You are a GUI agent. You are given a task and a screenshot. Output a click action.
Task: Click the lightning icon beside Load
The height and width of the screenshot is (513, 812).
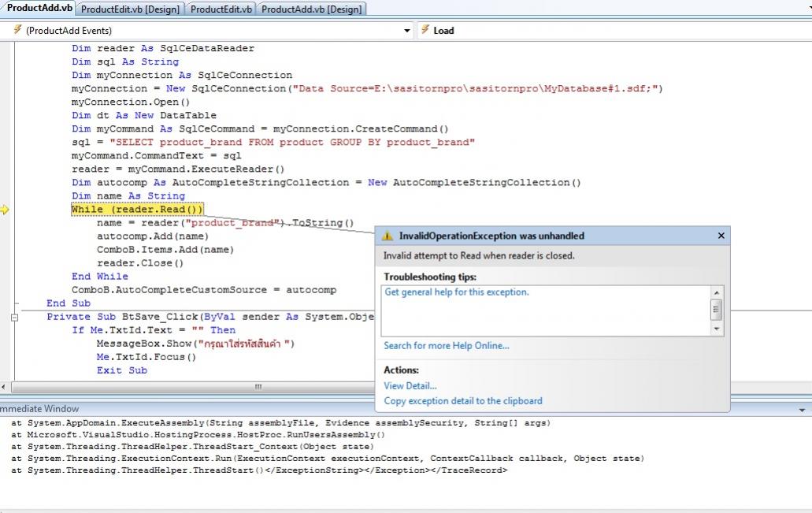pyautogui.click(x=424, y=31)
